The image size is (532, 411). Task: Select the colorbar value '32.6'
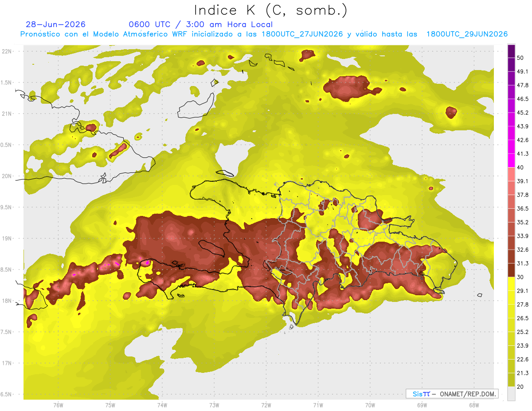pyautogui.click(x=523, y=250)
